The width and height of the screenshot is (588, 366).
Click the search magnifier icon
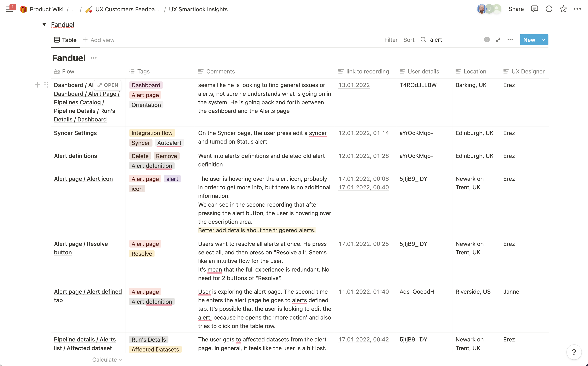(x=423, y=40)
